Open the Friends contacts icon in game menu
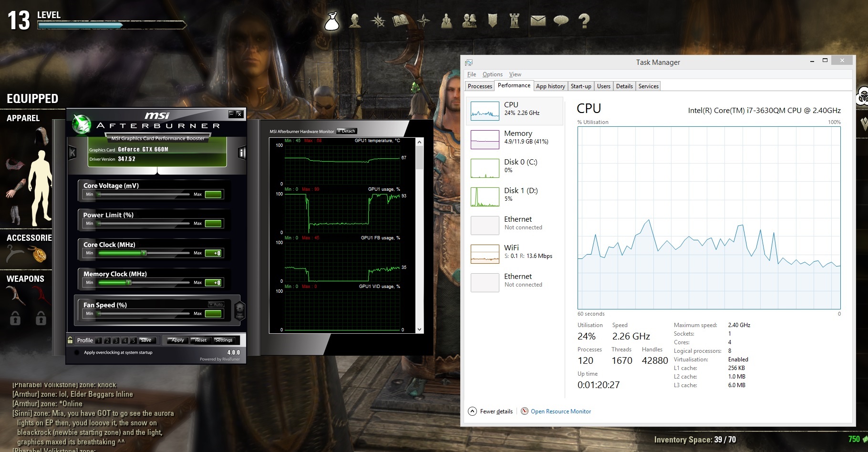The image size is (868, 452). 469,21
